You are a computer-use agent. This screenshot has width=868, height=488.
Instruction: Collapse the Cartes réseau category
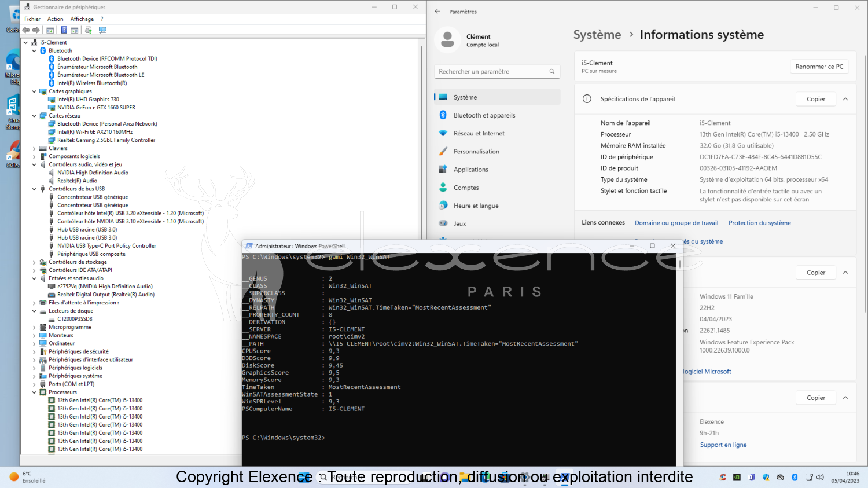pyautogui.click(x=34, y=116)
